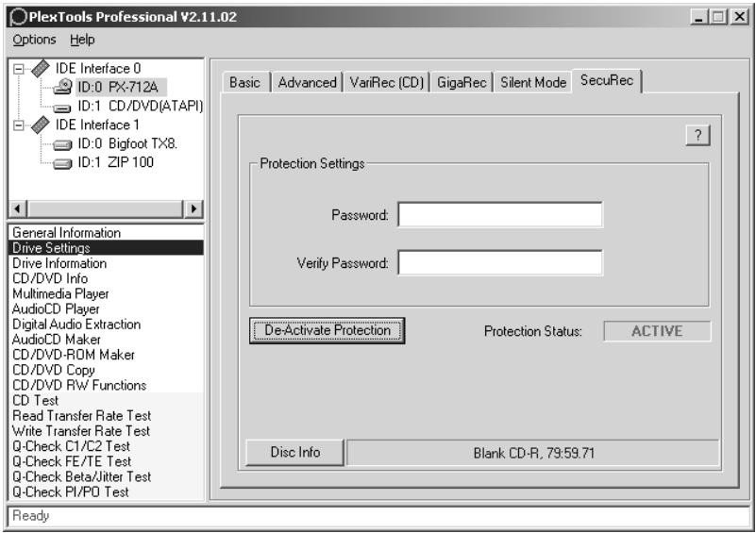Switch to the Silent Mode tab
The width and height of the screenshot is (756, 533).
coord(533,82)
